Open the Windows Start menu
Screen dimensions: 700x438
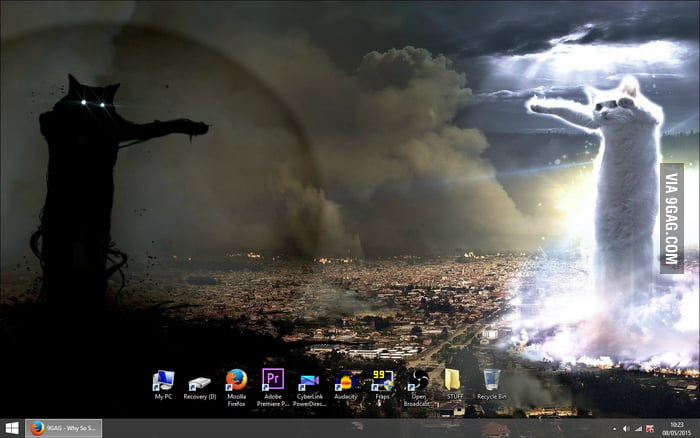pyautogui.click(x=12, y=428)
